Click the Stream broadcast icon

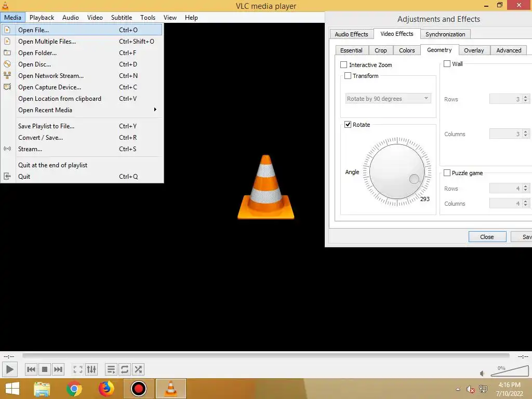pyautogui.click(x=7, y=149)
